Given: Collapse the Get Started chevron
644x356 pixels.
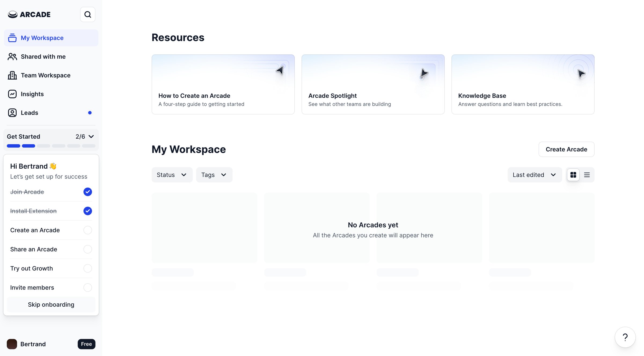Looking at the screenshot, I should click(91, 136).
